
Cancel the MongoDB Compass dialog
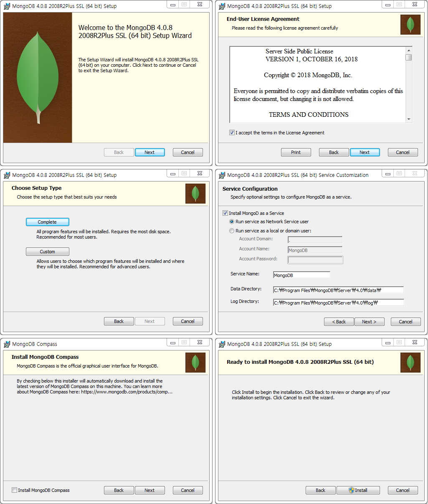click(187, 490)
